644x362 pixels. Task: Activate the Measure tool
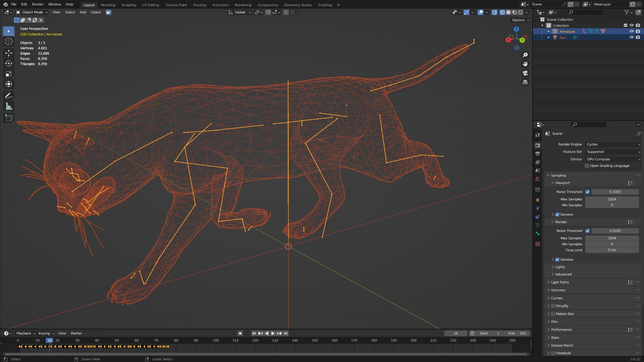point(9,107)
